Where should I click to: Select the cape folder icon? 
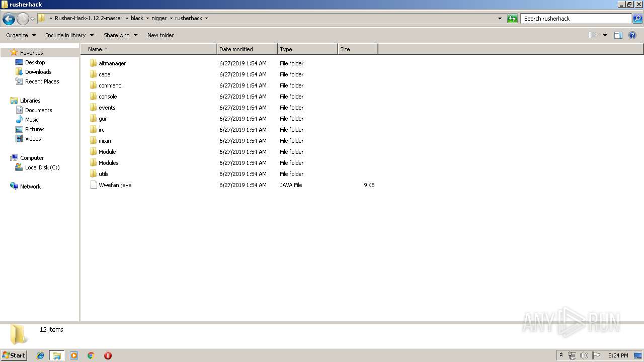pyautogui.click(x=93, y=74)
